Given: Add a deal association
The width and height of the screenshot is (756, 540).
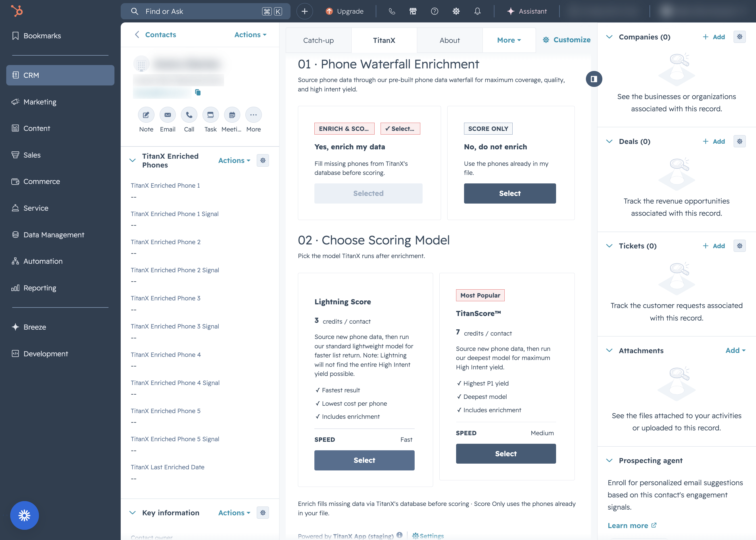Looking at the screenshot, I should pos(714,141).
